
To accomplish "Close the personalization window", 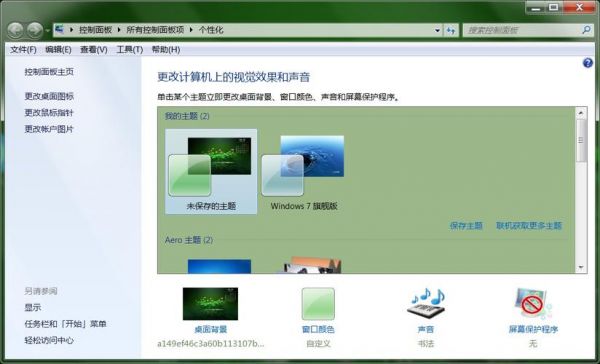I will pos(579,7).
